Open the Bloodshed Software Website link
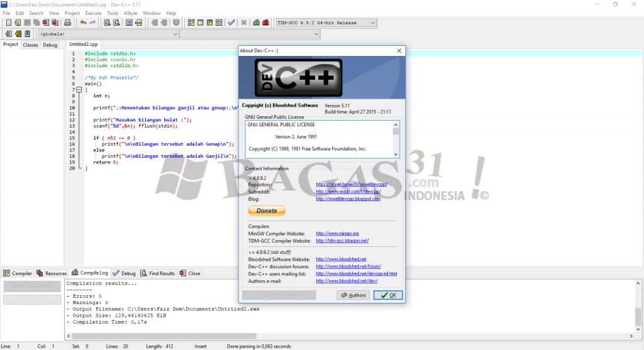Screen dimensions: 644x350 [341, 260]
